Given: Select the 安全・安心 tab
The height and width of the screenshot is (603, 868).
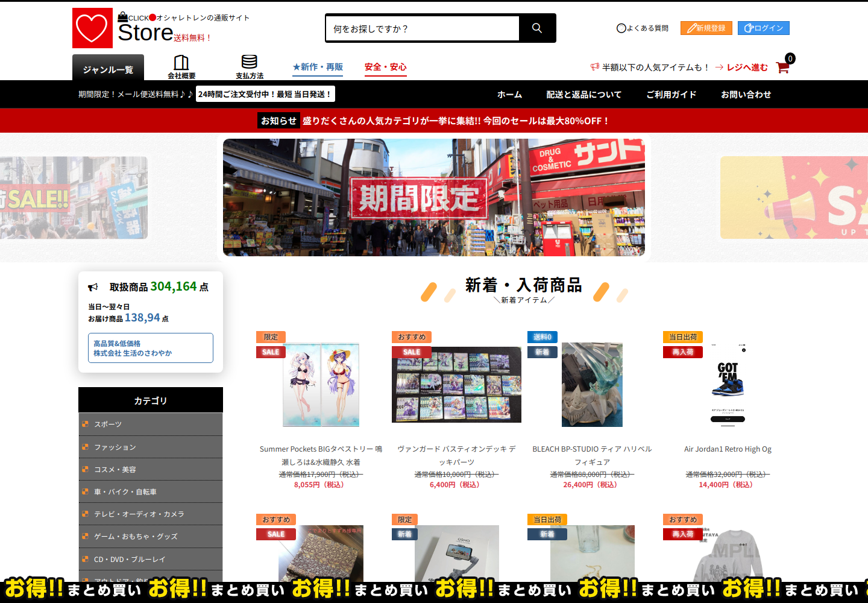Looking at the screenshot, I should 386,67.
